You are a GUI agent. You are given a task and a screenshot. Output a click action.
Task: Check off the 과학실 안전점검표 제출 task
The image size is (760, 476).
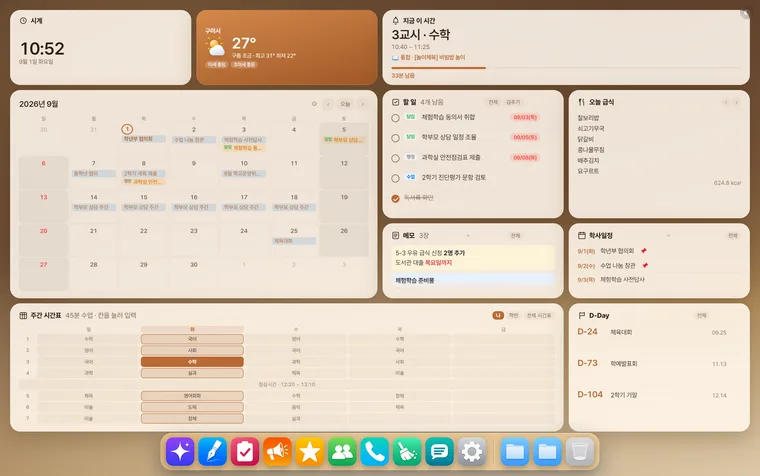tap(396, 158)
